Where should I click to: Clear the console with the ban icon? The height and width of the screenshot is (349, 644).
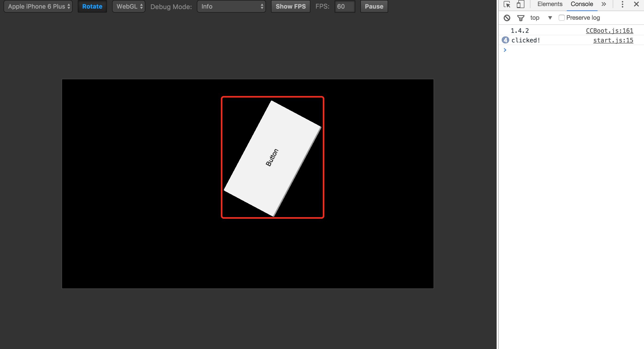[x=507, y=18]
